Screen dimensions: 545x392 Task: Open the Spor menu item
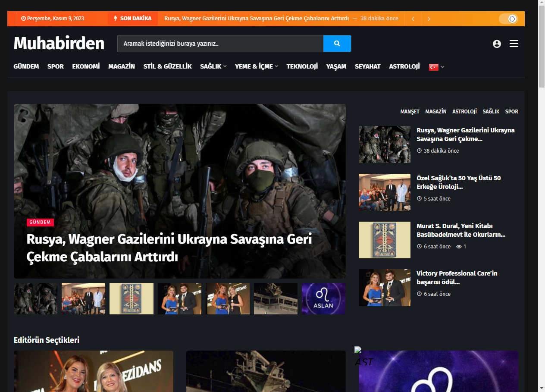pyautogui.click(x=56, y=66)
